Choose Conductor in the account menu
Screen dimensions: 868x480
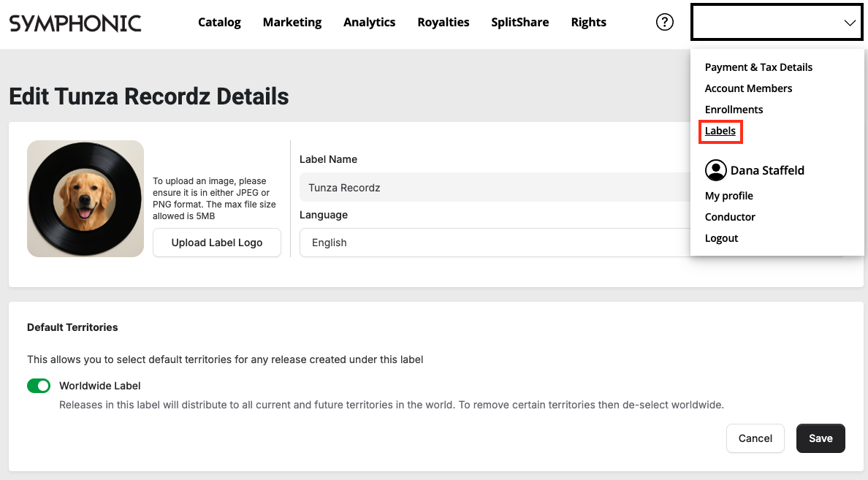[x=730, y=217]
